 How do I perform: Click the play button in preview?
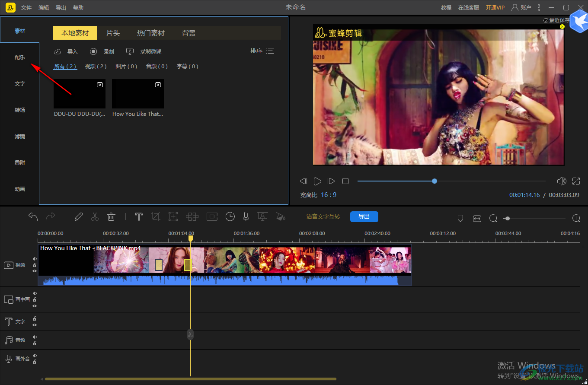(x=317, y=181)
